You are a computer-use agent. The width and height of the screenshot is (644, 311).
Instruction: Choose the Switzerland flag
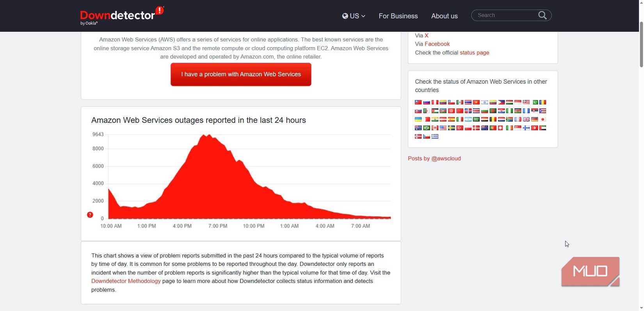500,128
